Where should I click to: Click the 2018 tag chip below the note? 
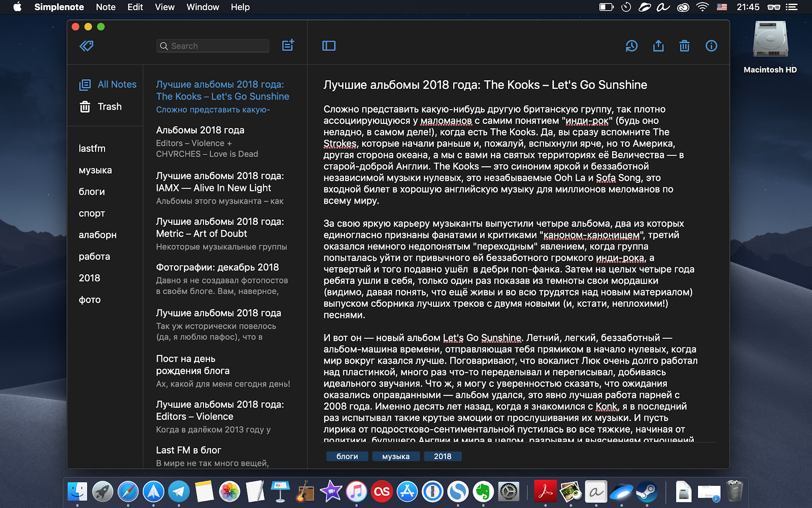[x=443, y=456]
